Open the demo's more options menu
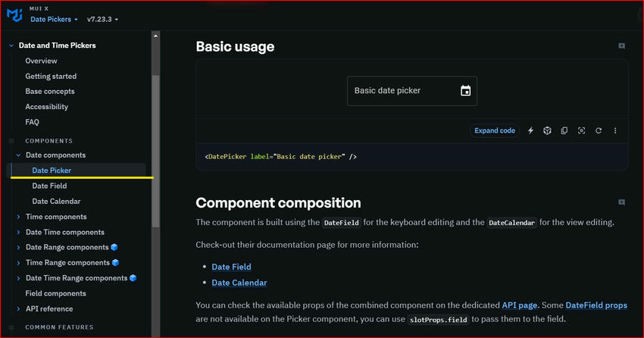The image size is (644, 338). pos(615,130)
